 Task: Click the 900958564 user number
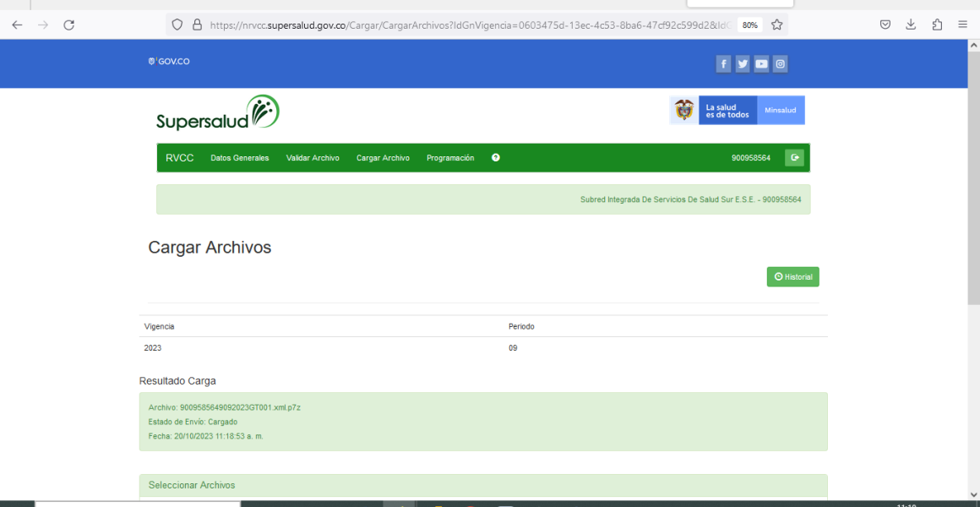(751, 158)
